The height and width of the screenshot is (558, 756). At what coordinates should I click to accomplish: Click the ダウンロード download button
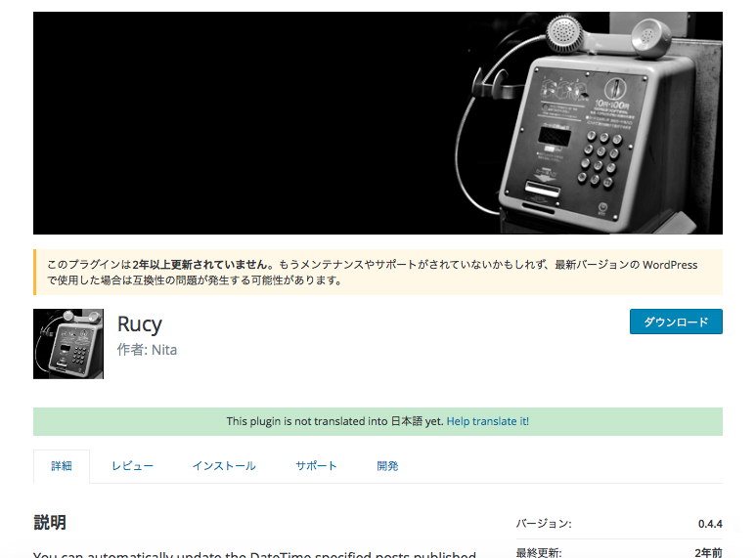(x=675, y=322)
